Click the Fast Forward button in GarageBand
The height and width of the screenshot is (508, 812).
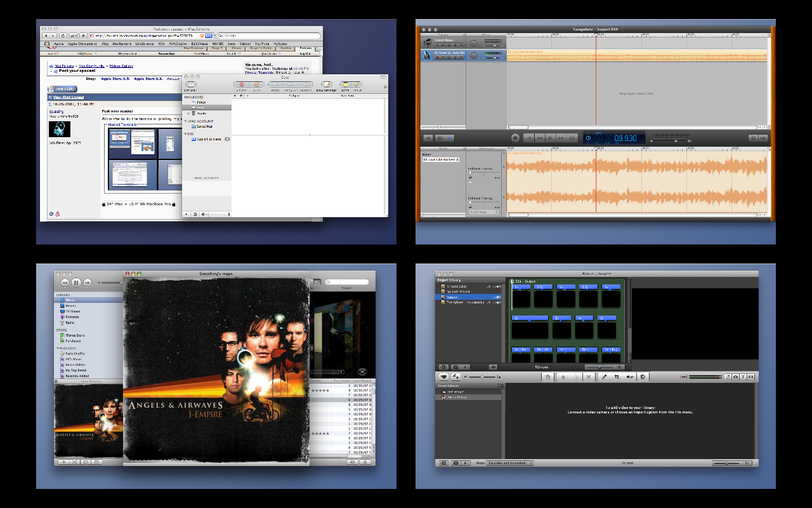[x=562, y=137]
